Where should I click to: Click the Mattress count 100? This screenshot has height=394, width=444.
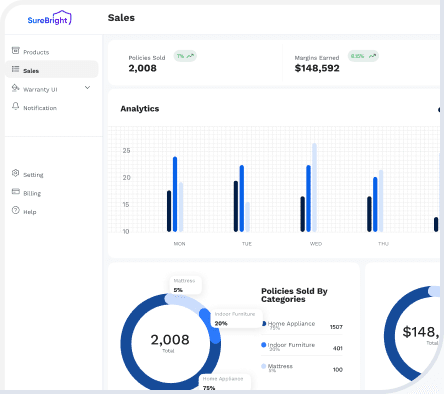pos(338,370)
